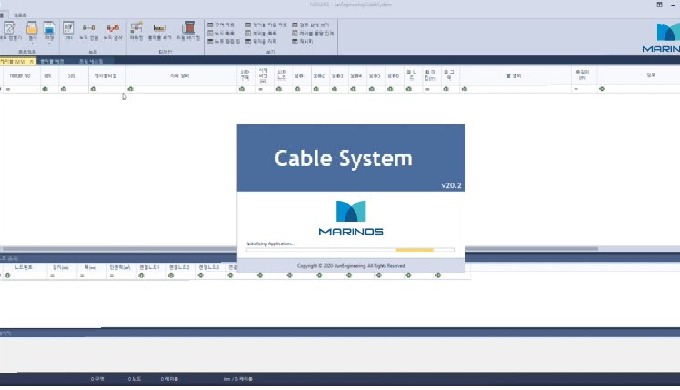
Task: Click the red node check icon
Action: (x=113, y=28)
